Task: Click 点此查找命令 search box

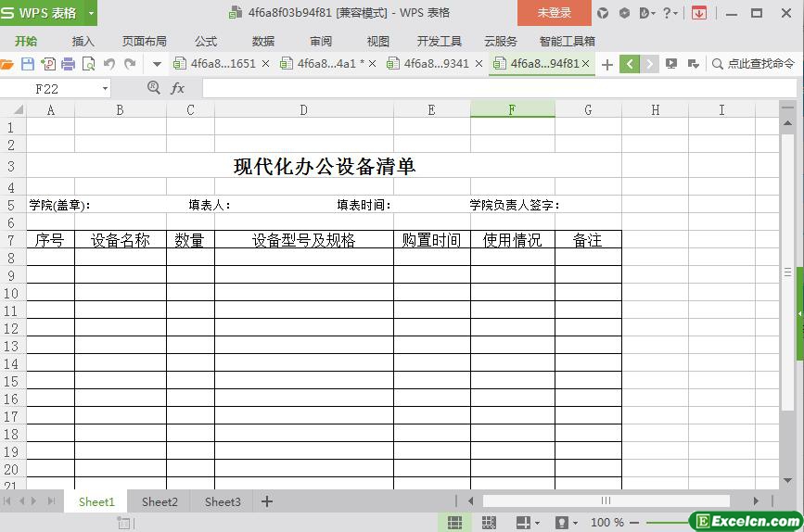Action: point(754,64)
